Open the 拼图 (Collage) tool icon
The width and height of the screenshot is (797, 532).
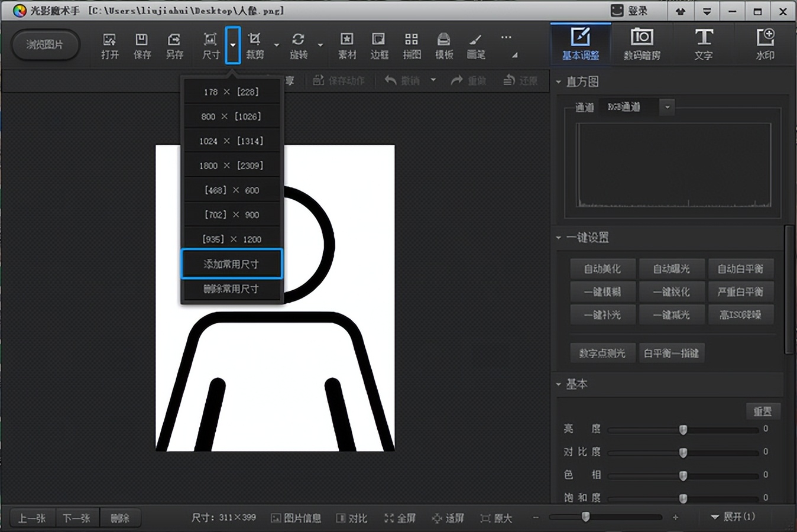point(412,46)
